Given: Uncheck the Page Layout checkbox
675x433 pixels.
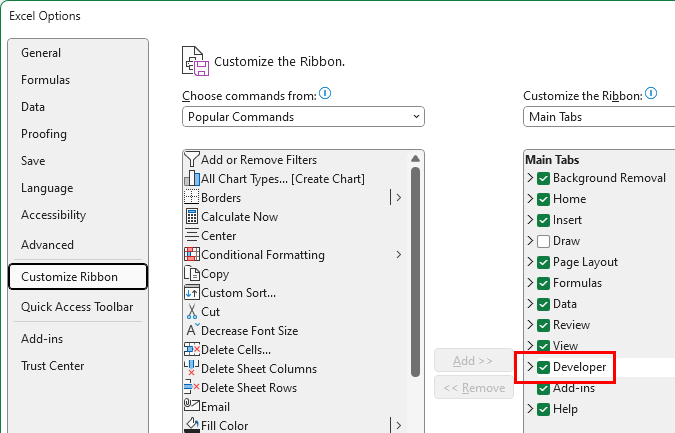Looking at the screenshot, I should pos(543,262).
